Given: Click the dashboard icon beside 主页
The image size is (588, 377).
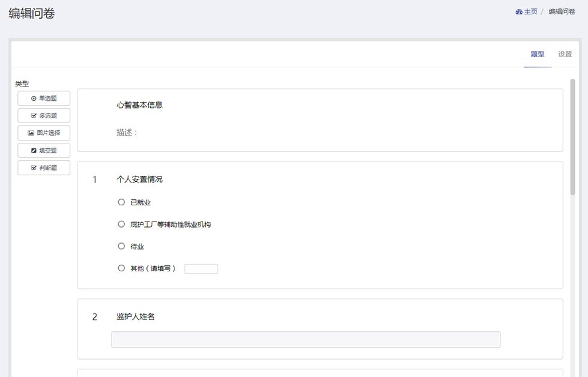Looking at the screenshot, I should 519,11.
